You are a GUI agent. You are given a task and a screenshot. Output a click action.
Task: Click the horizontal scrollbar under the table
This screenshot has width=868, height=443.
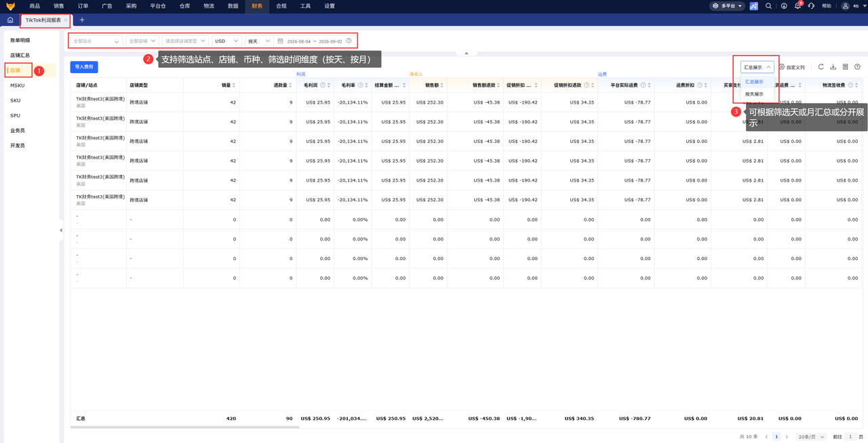(x=184, y=427)
